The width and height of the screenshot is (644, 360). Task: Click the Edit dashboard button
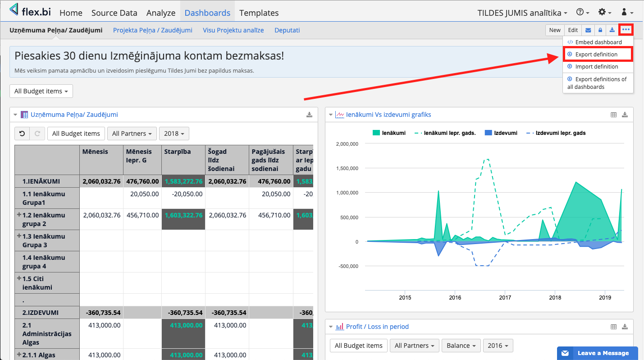coord(573,30)
